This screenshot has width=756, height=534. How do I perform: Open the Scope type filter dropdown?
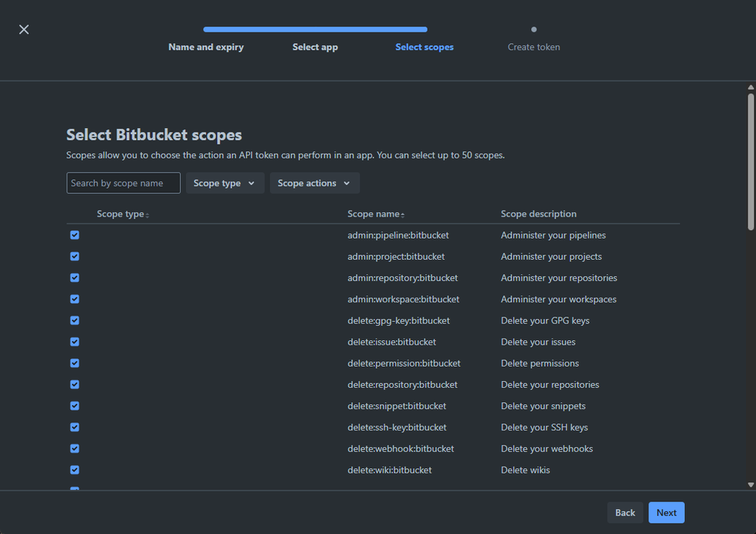[x=225, y=183]
